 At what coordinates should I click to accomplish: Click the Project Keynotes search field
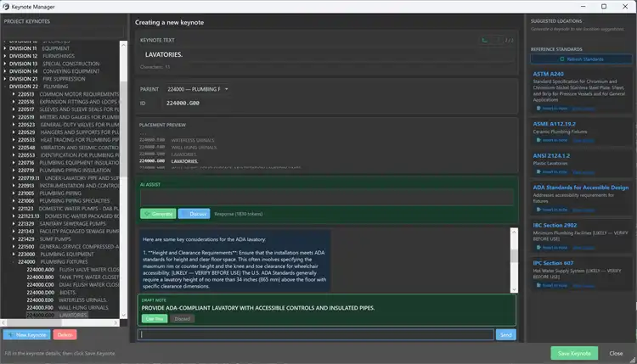[63, 31]
